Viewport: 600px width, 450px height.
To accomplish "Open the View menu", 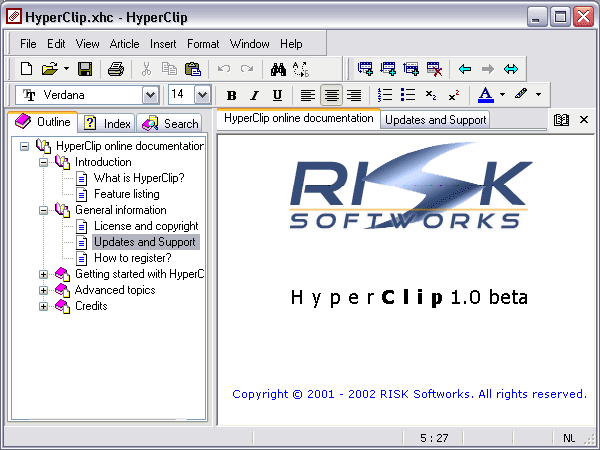I will pyautogui.click(x=87, y=44).
